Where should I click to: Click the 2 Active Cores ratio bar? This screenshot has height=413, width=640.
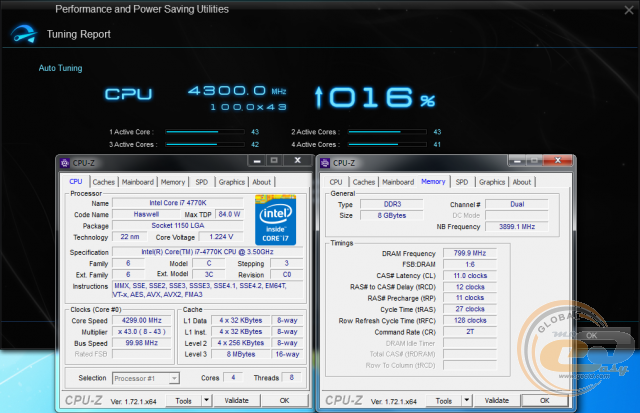(387, 132)
